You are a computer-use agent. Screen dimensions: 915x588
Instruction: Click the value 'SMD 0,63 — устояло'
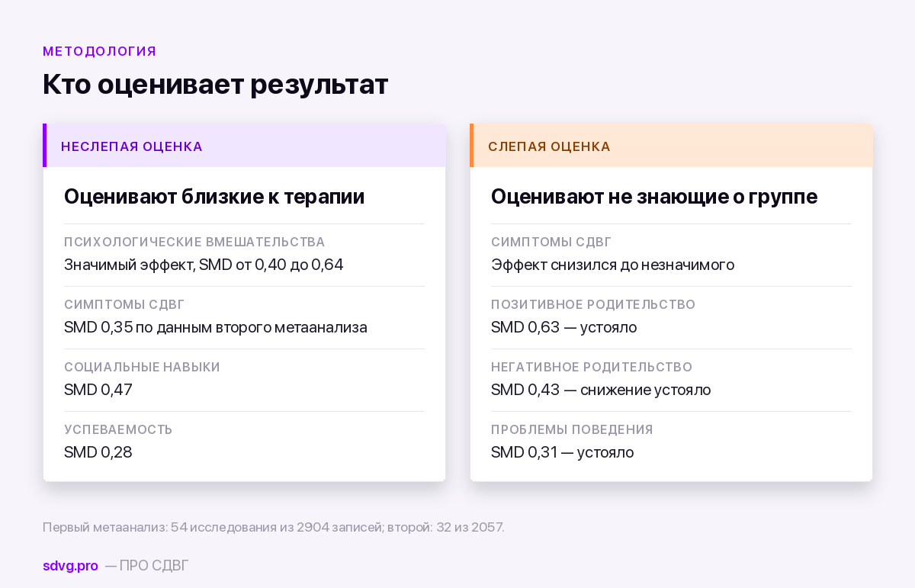tap(564, 327)
